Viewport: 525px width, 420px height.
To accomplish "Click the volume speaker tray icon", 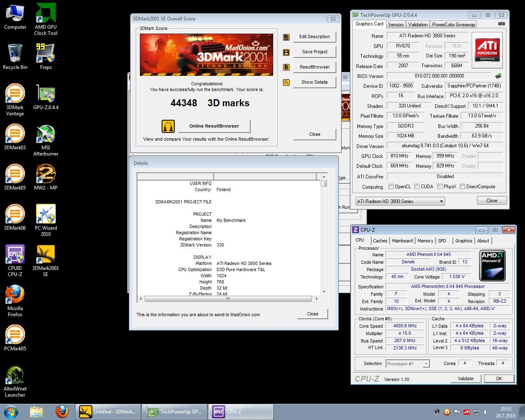I will [486, 412].
